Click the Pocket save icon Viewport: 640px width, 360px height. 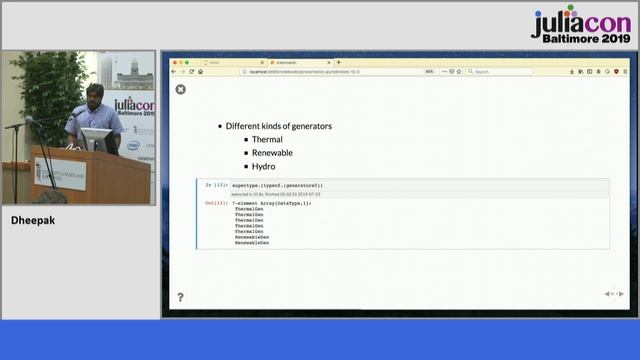click(451, 71)
